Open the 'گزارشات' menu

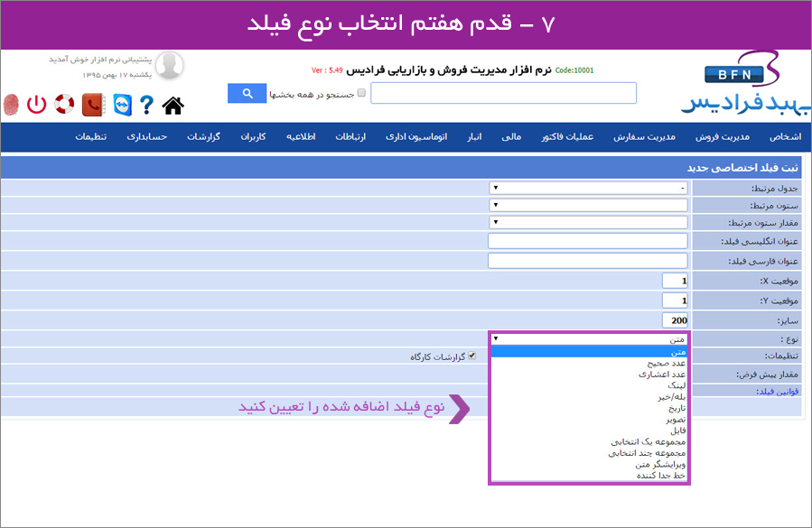[x=203, y=136]
